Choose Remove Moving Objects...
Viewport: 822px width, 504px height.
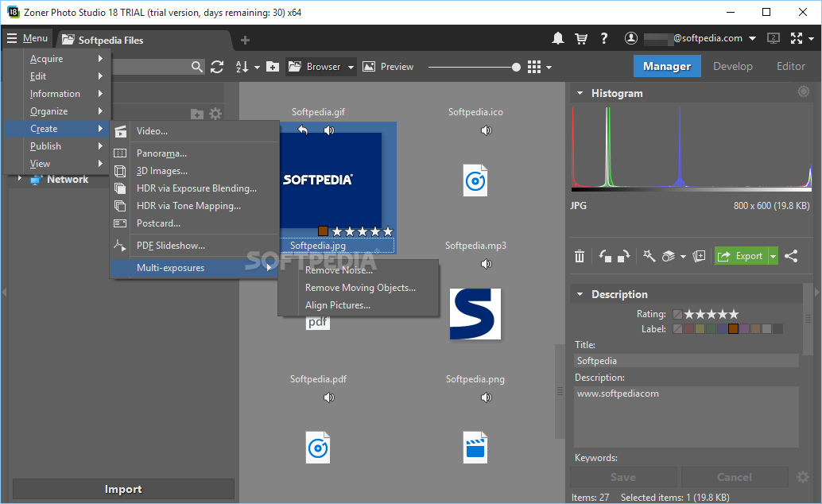(359, 288)
